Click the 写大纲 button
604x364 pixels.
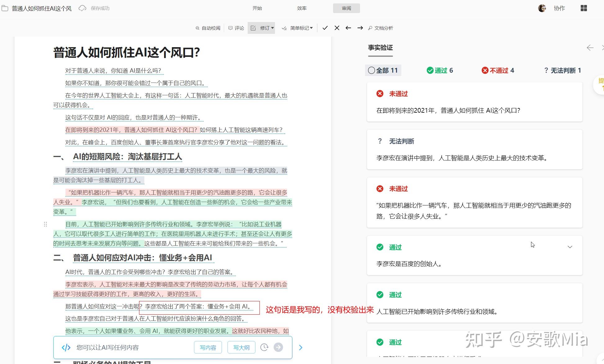pyautogui.click(x=241, y=347)
